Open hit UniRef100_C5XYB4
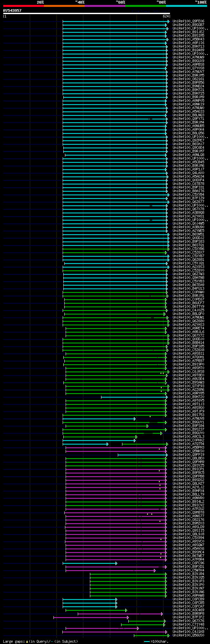The image size is (210, 644). [188, 195]
